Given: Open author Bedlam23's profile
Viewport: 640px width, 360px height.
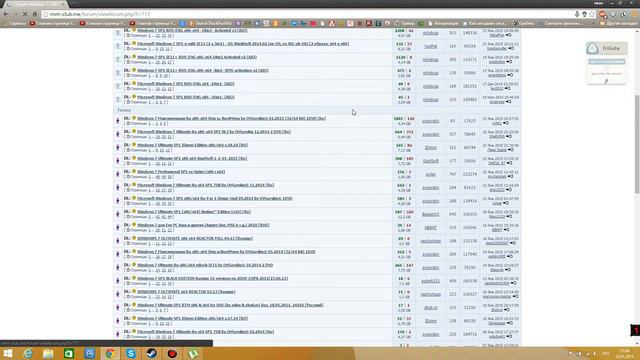Looking at the screenshot, I should (430, 215).
